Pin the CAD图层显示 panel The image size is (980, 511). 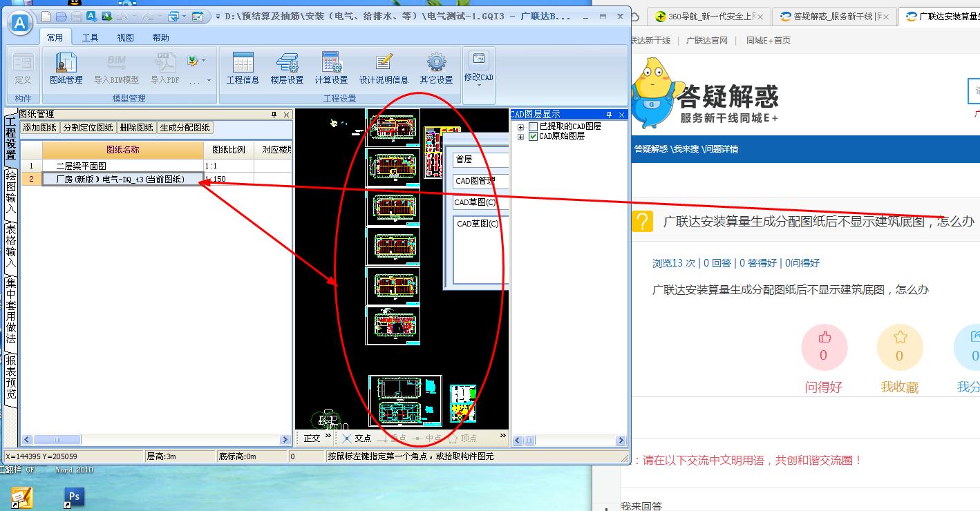(610, 115)
